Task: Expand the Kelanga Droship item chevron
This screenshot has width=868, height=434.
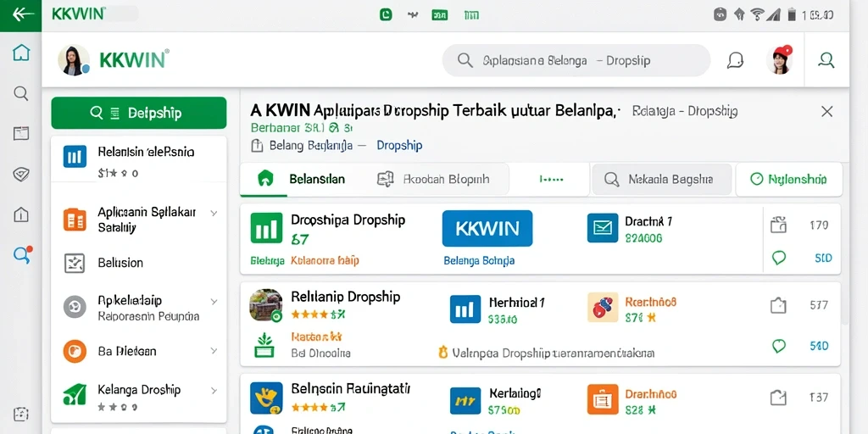Action: point(214,390)
